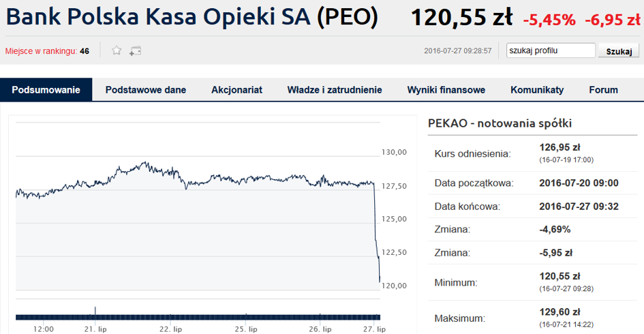Click the Miejsce w rankingu link
This screenshot has width=644, height=334.
pyautogui.click(x=41, y=51)
